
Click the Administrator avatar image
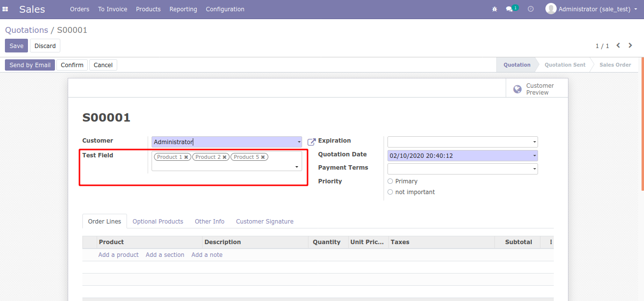tap(551, 9)
